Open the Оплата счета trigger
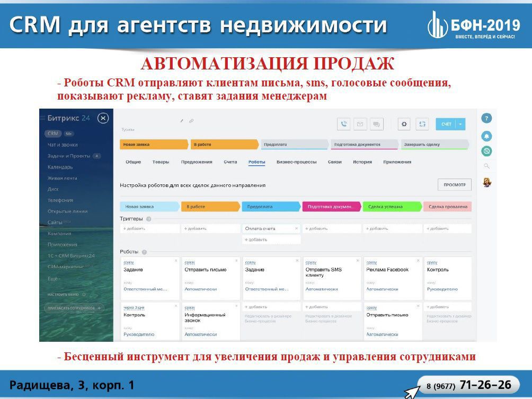532x399 pixels. [x=260, y=229]
